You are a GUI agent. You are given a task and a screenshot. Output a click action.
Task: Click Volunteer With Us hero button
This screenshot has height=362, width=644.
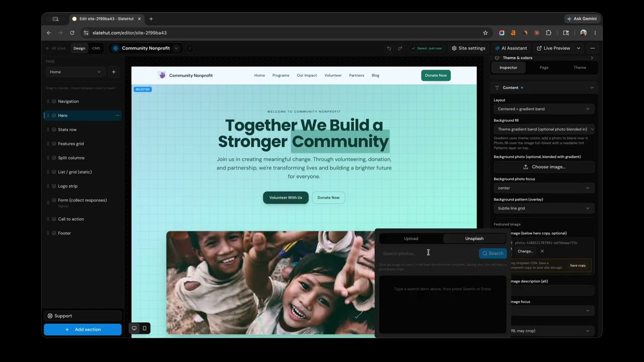[286, 198]
